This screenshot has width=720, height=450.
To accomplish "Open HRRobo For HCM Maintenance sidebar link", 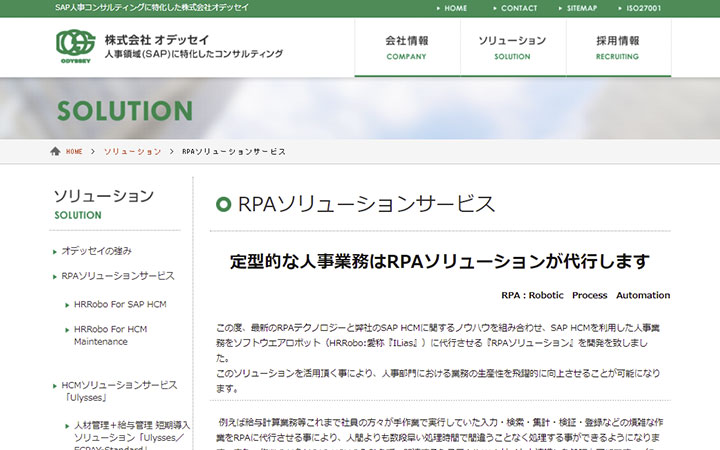I will coord(111,335).
